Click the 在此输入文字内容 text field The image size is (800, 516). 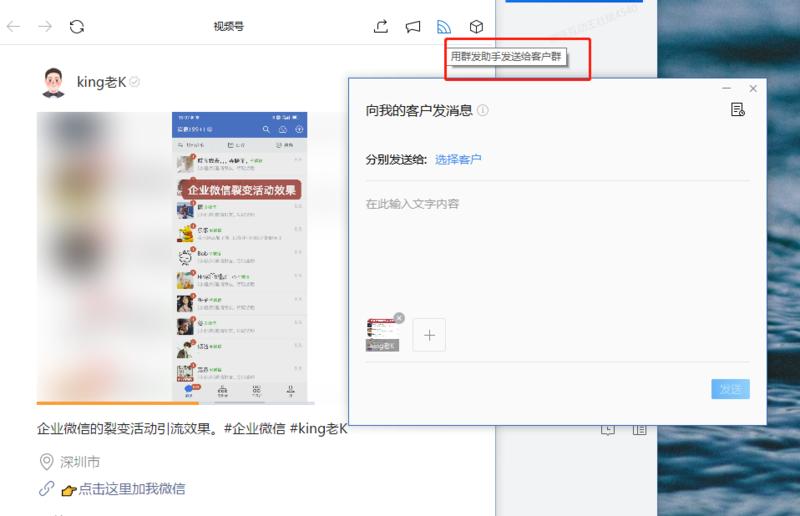(557, 245)
